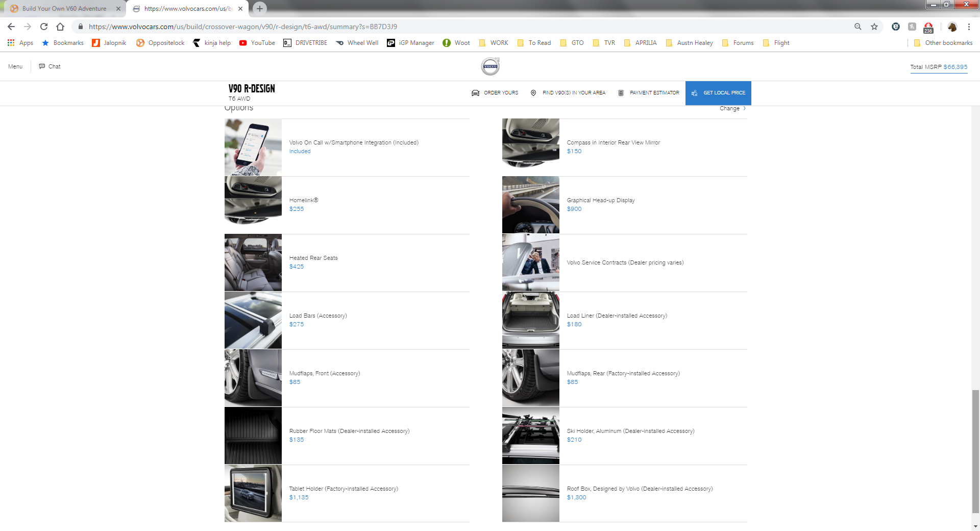Screen dimensions: 980x531
Task: Select the Volvo Service Contracts thumbnail
Action: click(531, 262)
